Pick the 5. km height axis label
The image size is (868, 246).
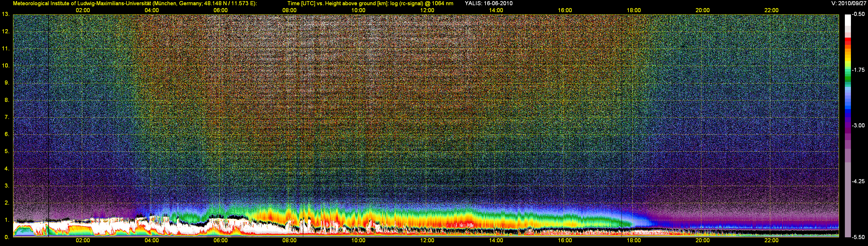click(x=7, y=151)
